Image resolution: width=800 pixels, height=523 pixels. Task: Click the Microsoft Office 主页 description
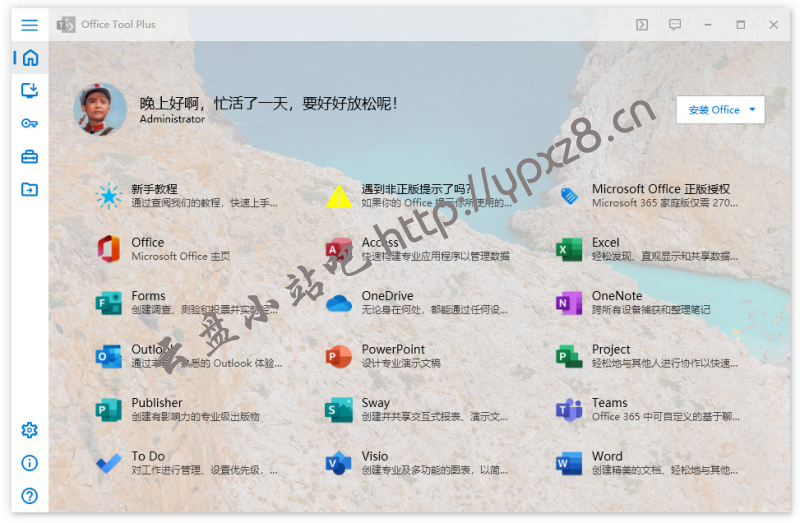pyautogui.click(x=181, y=256)
